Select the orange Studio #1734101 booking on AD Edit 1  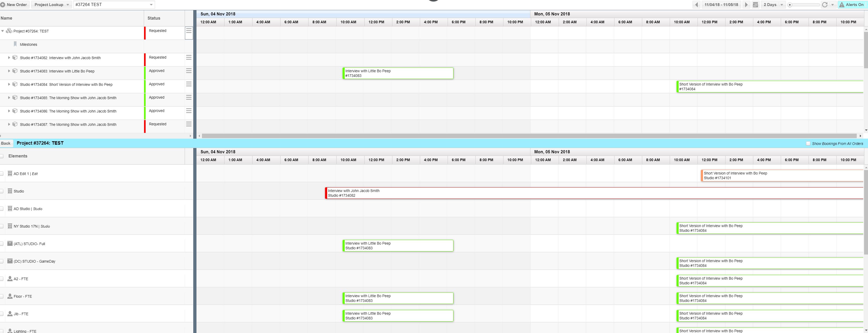(782, 176)
